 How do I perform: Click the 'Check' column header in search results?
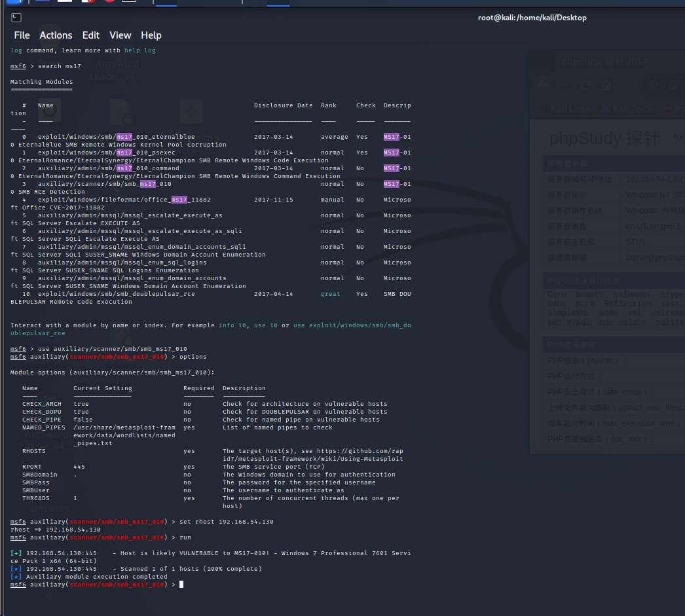click(x=365, y=105)
